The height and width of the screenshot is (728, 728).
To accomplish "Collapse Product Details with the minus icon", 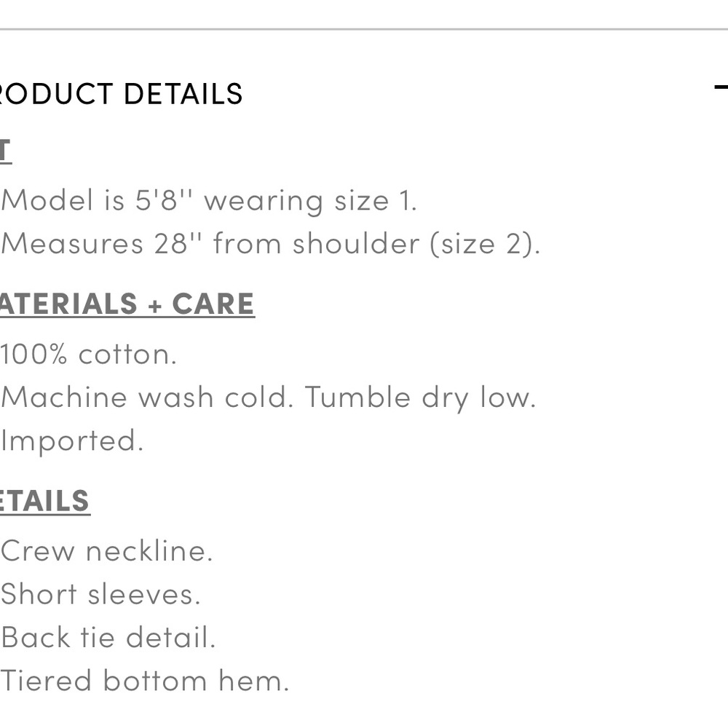I will click(x=721, y=87).
